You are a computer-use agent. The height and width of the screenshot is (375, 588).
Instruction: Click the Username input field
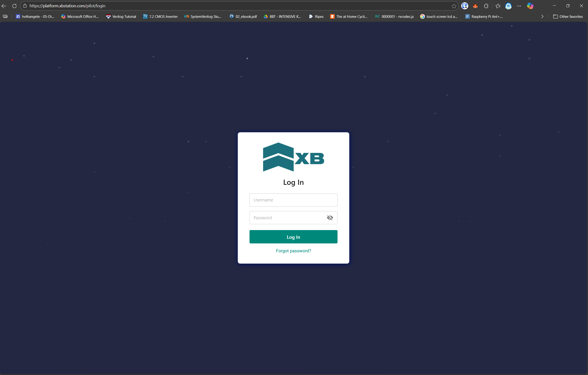(x=293, y=200)
